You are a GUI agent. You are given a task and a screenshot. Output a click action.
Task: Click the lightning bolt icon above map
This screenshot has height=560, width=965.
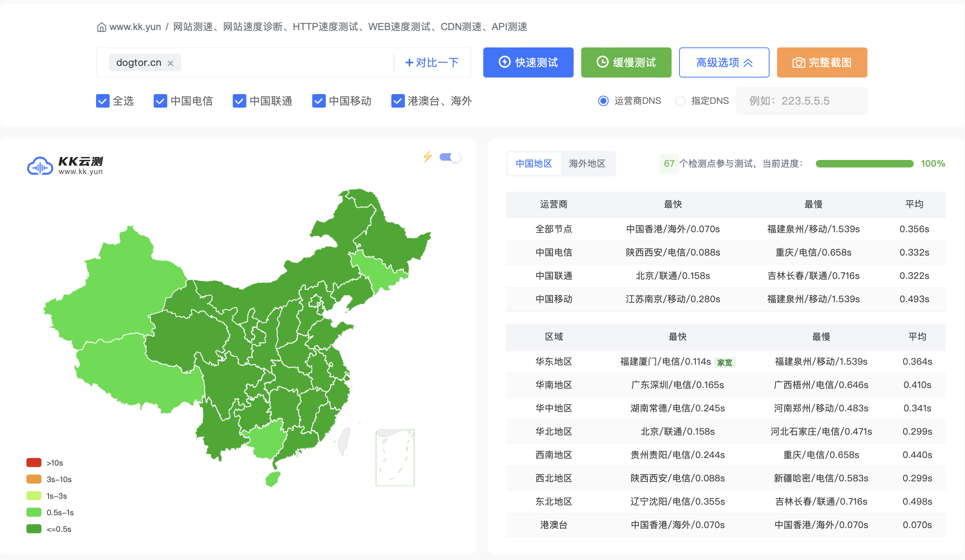(428, 157)
